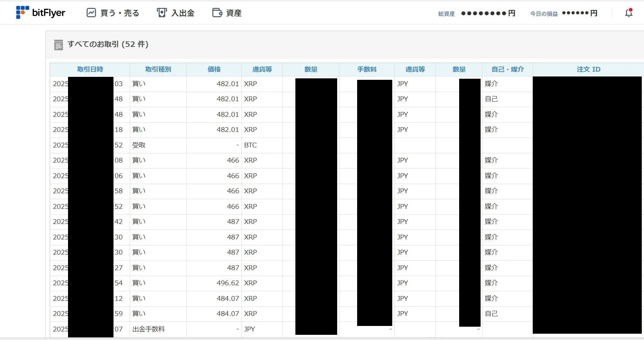644x340 pixels.
Task: Click the 手数料 column header
Action: pos(367,69)
